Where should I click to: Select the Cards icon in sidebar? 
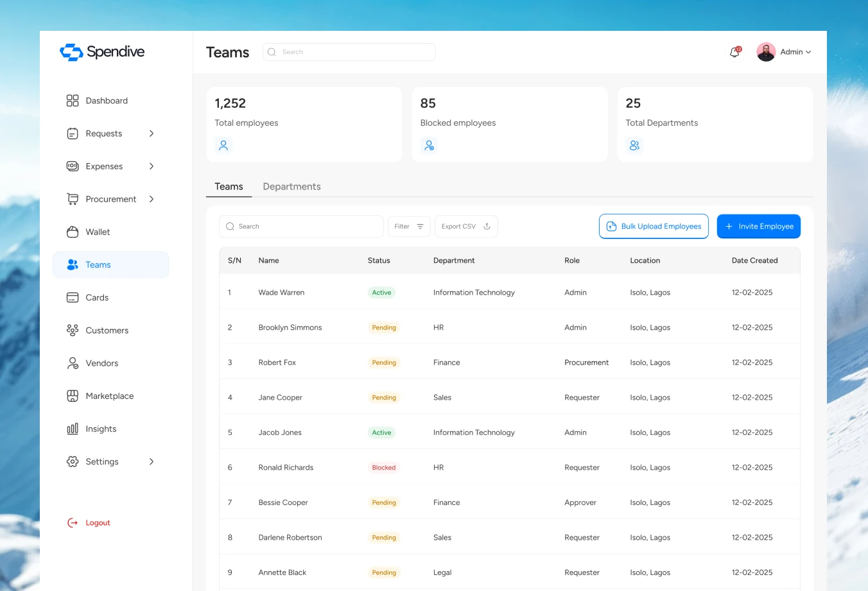tap(73, 297)
